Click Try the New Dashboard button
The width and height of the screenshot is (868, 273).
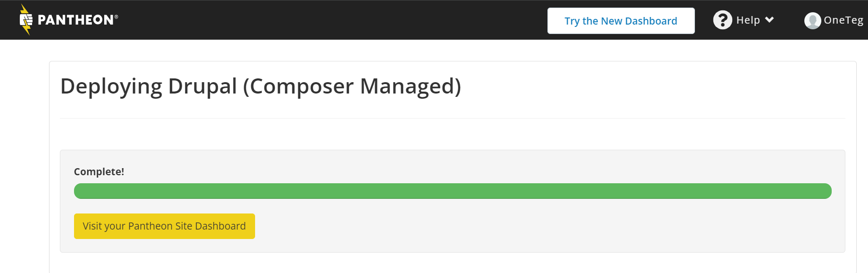tap(620, 21)
